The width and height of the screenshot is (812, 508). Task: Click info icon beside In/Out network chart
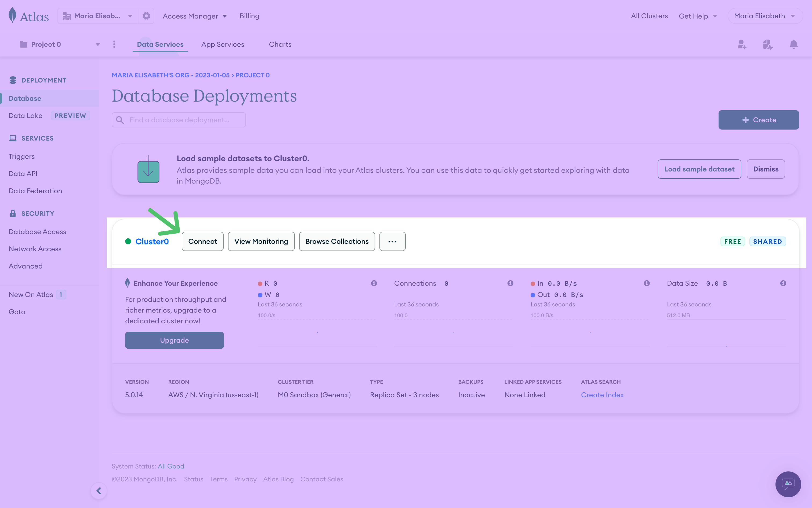[x=647, y=283]
